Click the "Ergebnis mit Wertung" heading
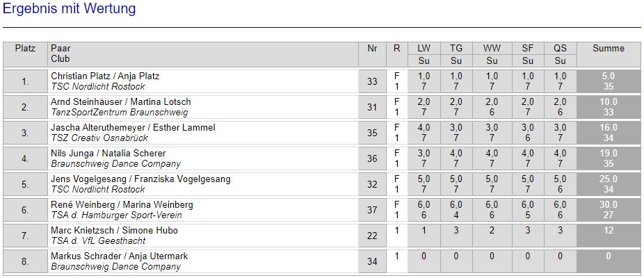 click(x=70, y=9)
